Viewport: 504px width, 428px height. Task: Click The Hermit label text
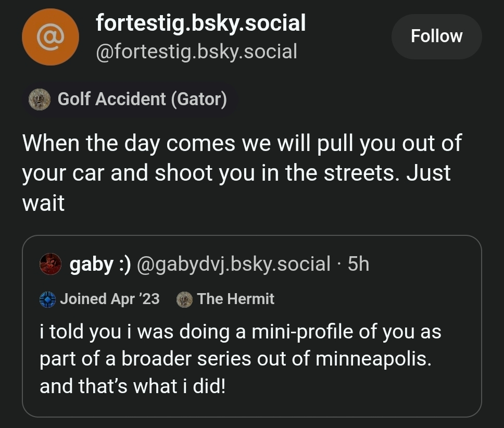point(235,299)
